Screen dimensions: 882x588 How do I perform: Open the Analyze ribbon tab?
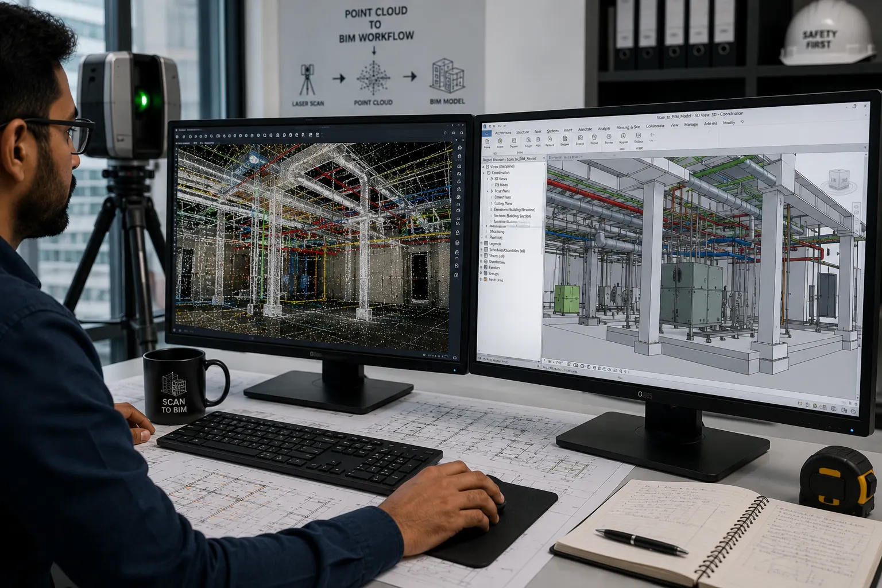point(604,128)
